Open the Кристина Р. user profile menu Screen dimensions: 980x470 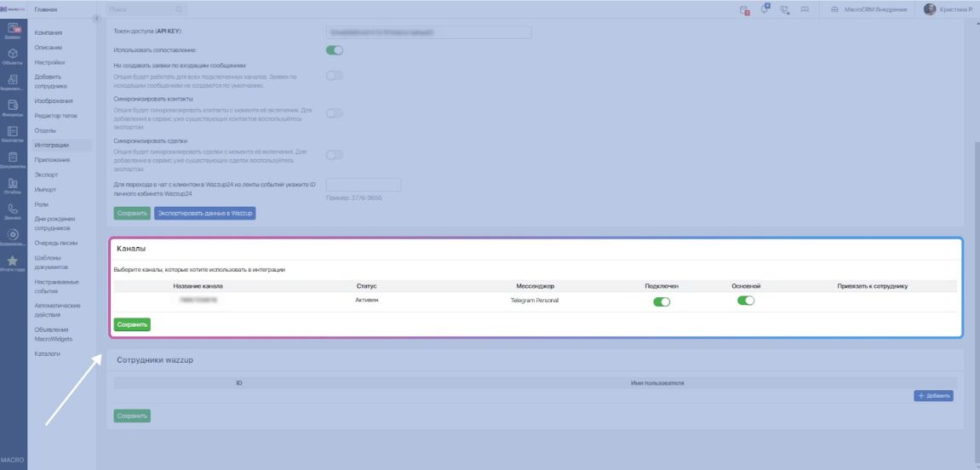click(948, 9)
